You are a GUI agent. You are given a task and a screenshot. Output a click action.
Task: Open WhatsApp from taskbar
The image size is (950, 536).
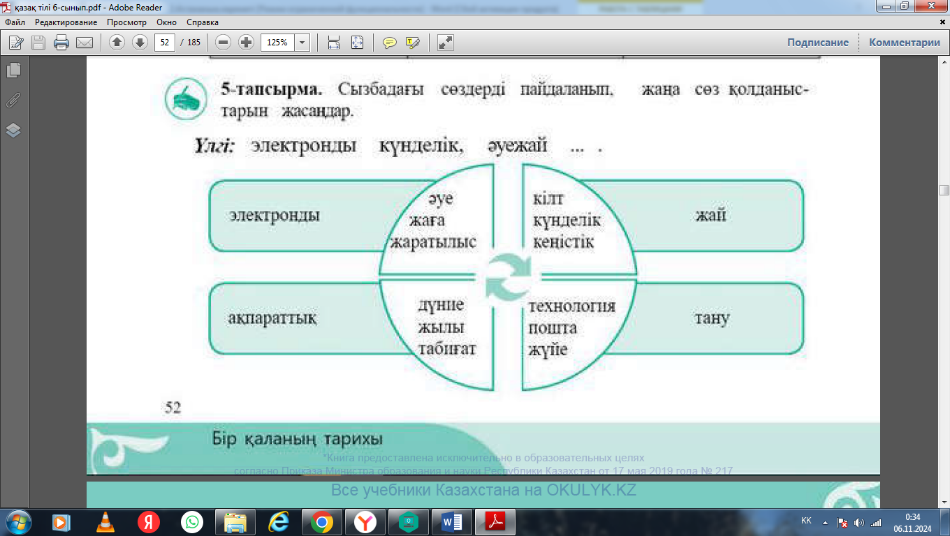click(x=192, y=522)
